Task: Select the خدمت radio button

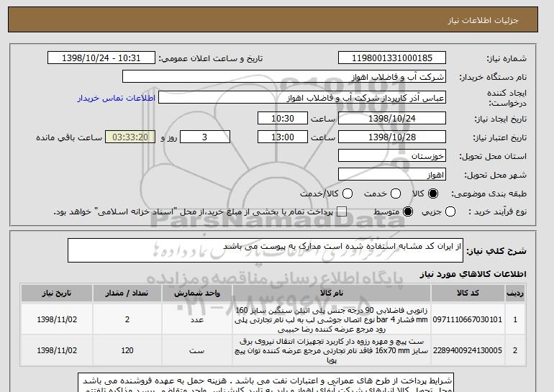Action: click(396, 193)
